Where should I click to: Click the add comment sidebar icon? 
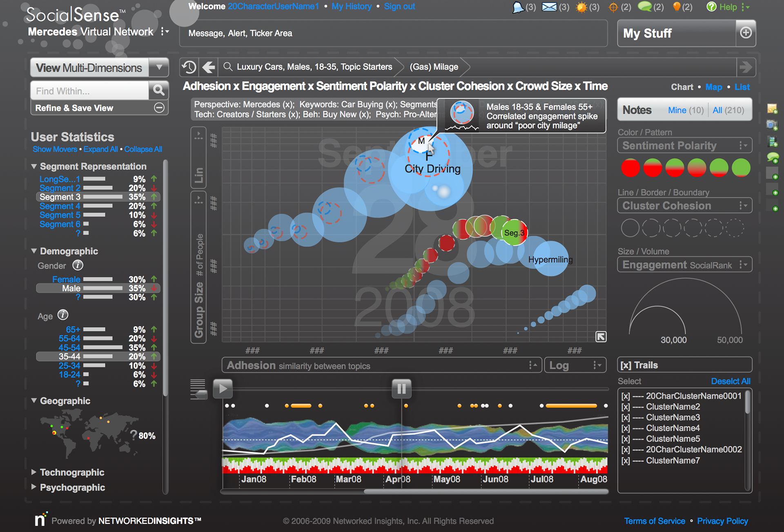click(x=773, y=157)
